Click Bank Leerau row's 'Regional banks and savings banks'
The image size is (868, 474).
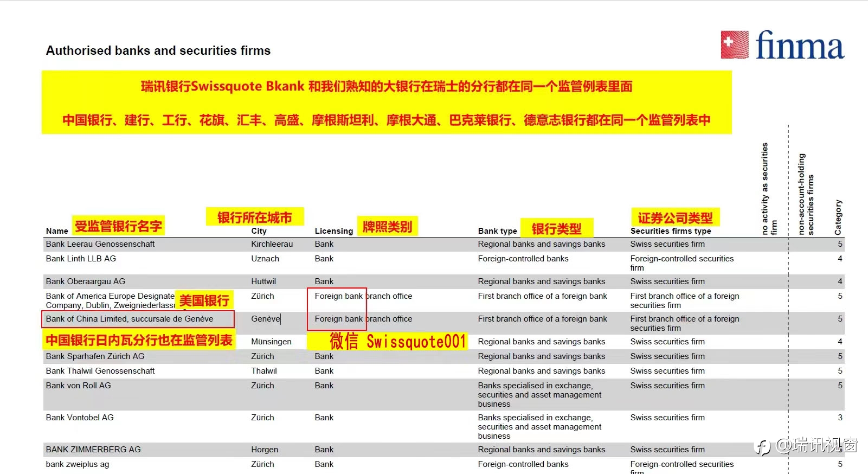click(x=542, y=244)
